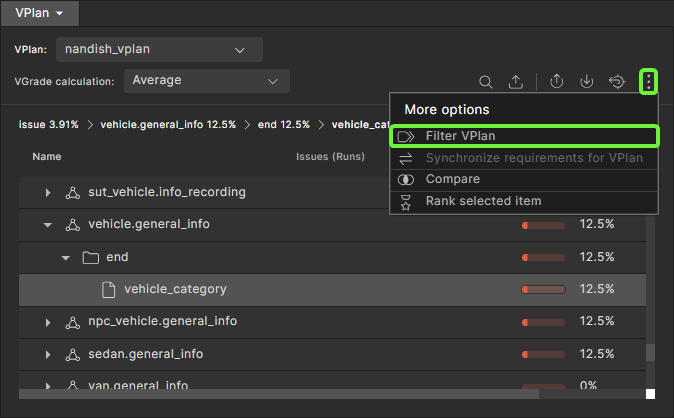Click the node icon of sedan.general_info
Viewport: 674px width, 418px height.
coord(72,354)
